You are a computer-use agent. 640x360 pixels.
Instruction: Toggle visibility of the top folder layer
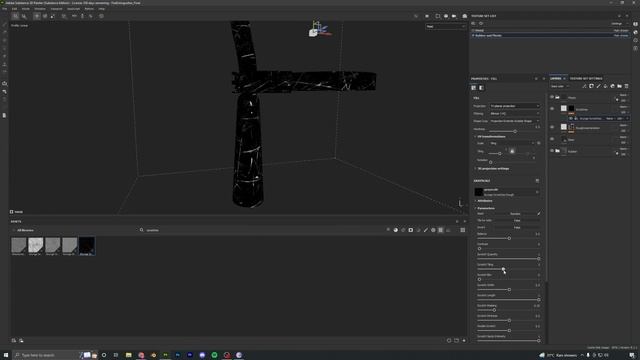pyautogui.click(x=552, y=97)
